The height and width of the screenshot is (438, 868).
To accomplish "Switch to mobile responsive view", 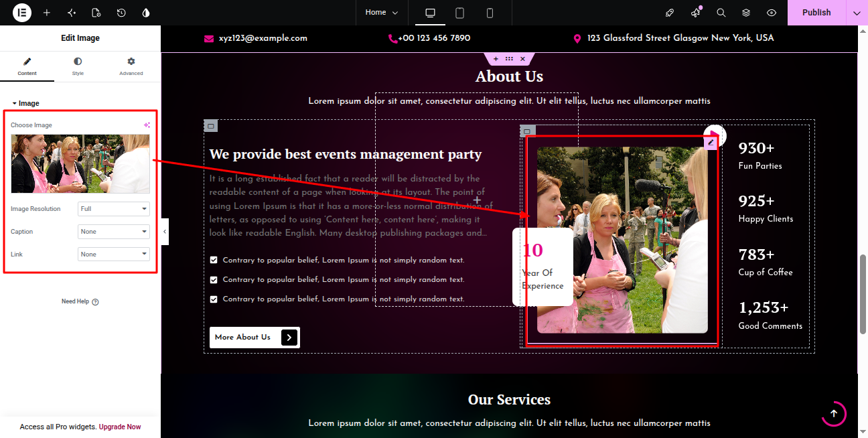I will (x=490, y=13).
